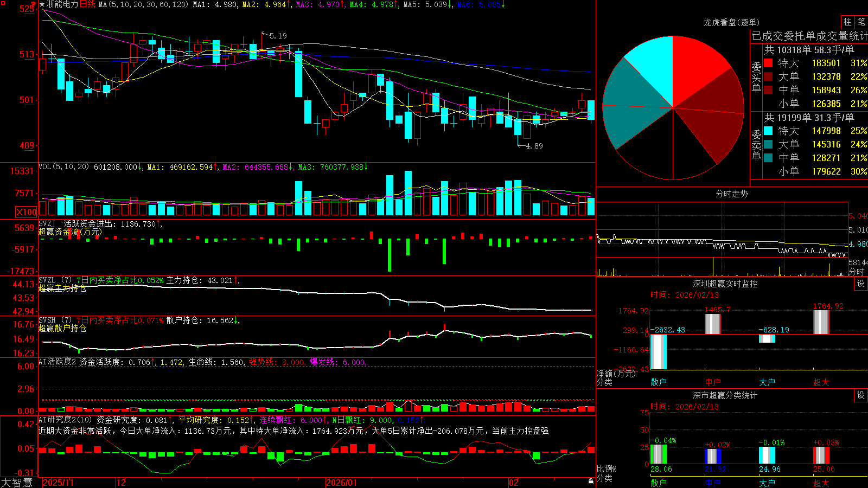The image size is (868, 488).
Task: Click the green 散户 bar showing -0.04%
Action: pos(659,454)
